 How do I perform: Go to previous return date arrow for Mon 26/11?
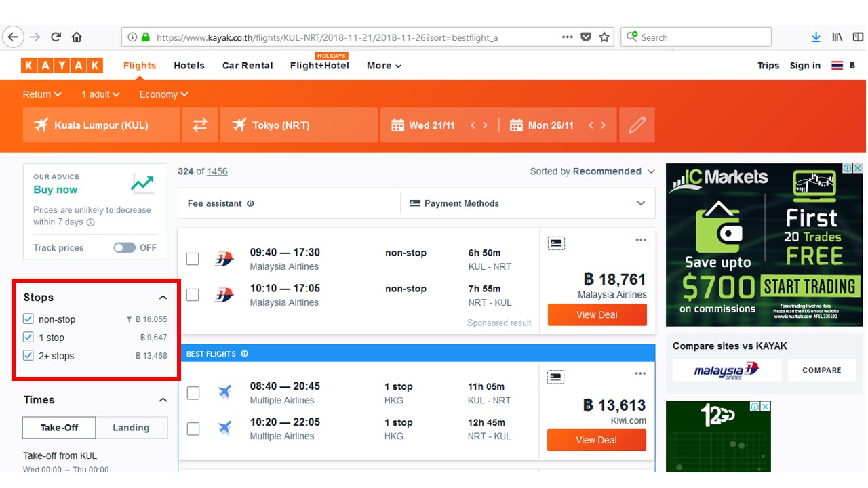591,125
